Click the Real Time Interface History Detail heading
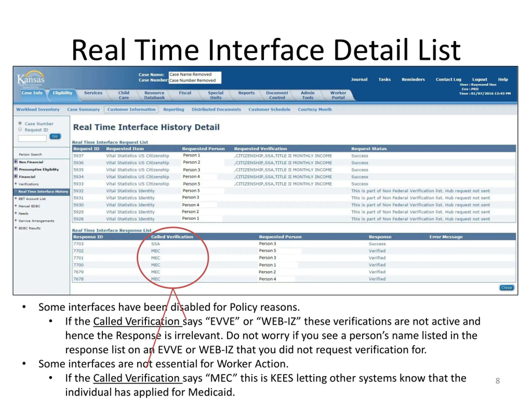Image resolution: width=532 pixels, height=399 pixels. pyautogui.click(x=146, y=127)
